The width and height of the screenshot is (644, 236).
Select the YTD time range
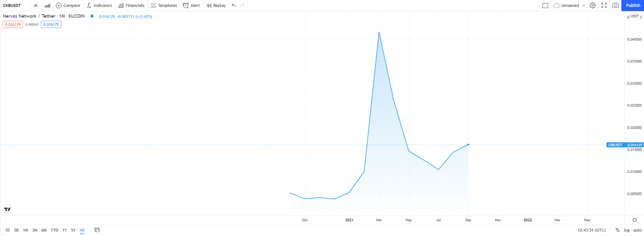click(54, 230)
